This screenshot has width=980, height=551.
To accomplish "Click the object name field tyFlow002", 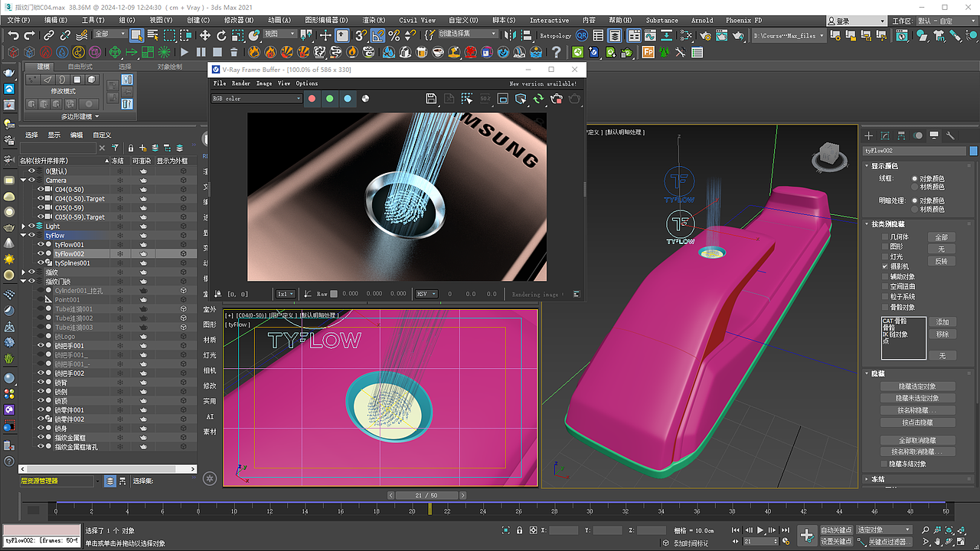I will coord(915,152).
